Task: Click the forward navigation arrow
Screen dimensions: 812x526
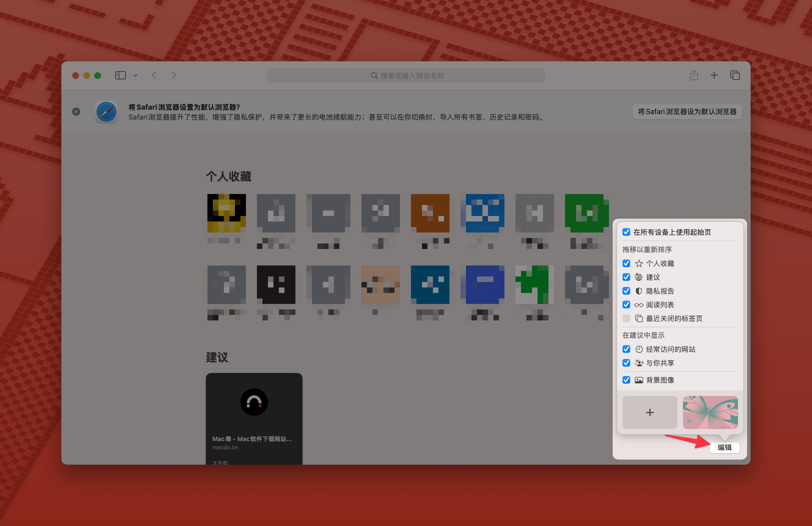Action: tap(174, 75)
